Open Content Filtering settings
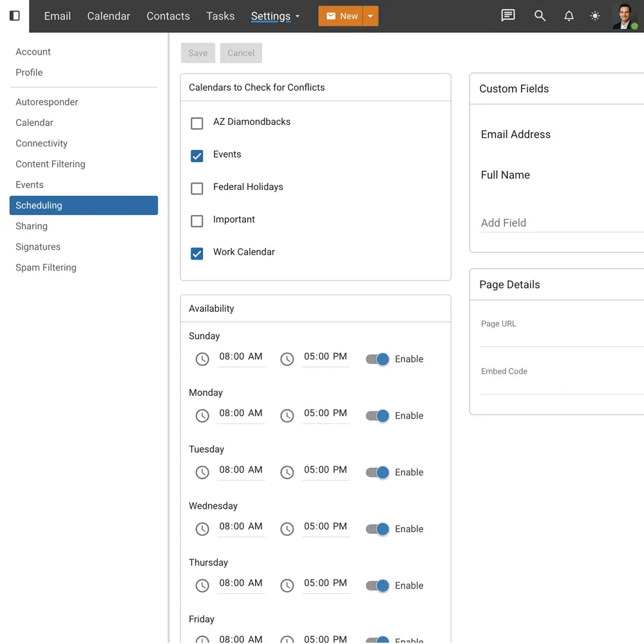644x644 pixels. [50, 164]
